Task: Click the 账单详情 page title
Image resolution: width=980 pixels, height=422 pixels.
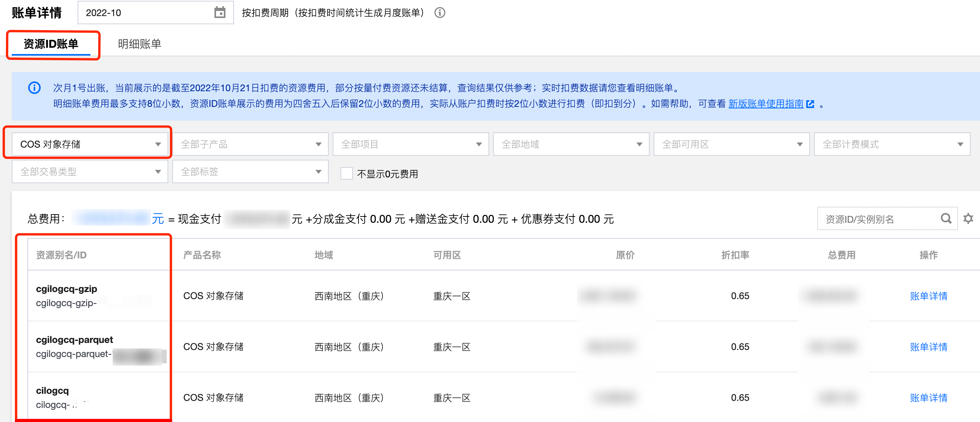Action: pyautogui.click(x=37, y=13)
